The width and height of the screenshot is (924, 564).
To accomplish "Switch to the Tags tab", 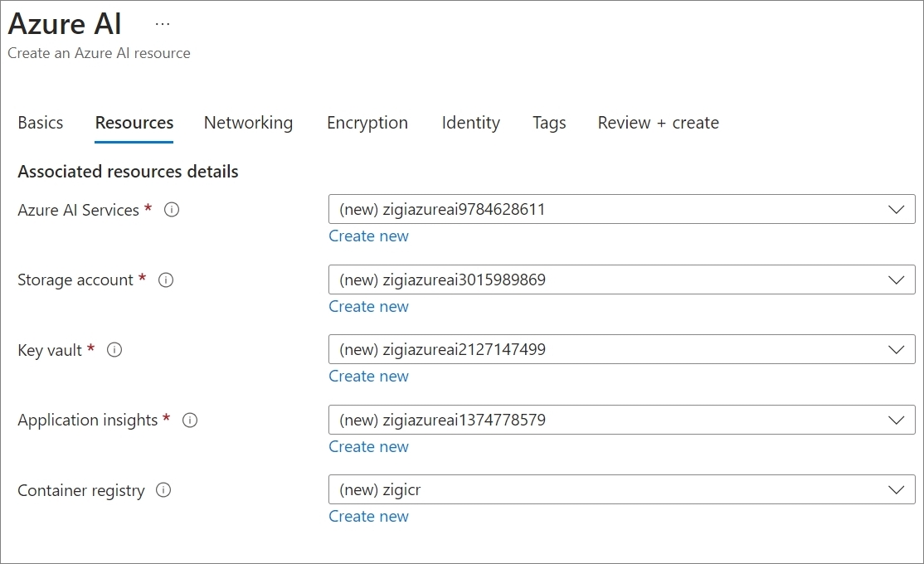I will [x=549, y=123].
